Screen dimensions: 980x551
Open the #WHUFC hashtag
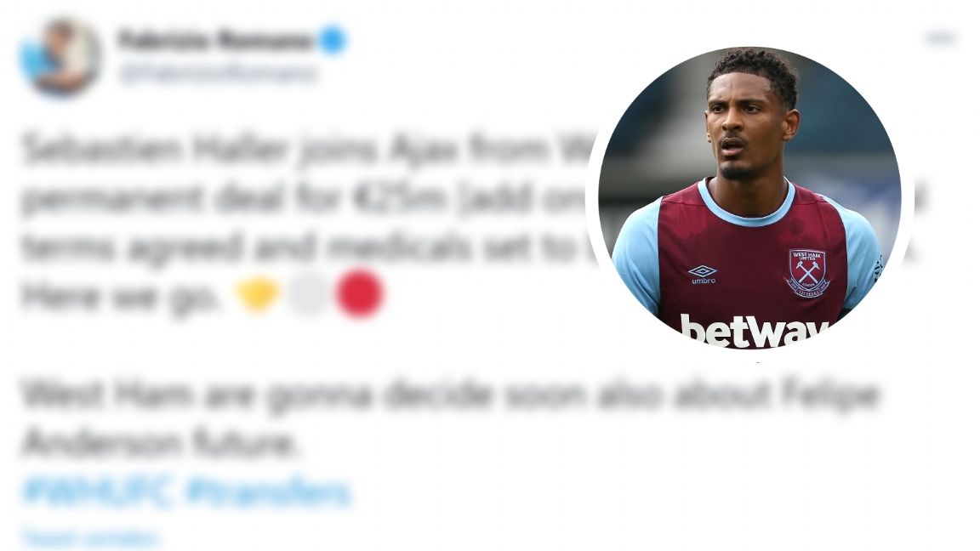pos(97,491)
